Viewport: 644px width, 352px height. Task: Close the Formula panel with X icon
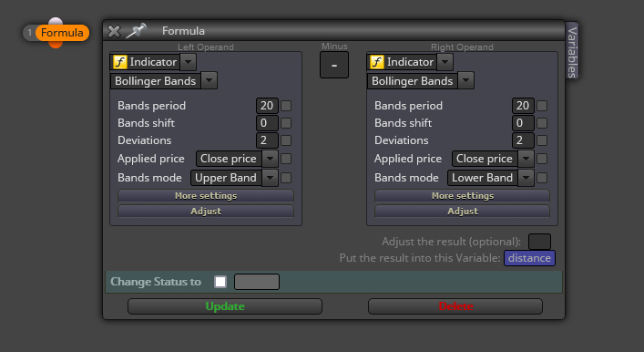114,31
